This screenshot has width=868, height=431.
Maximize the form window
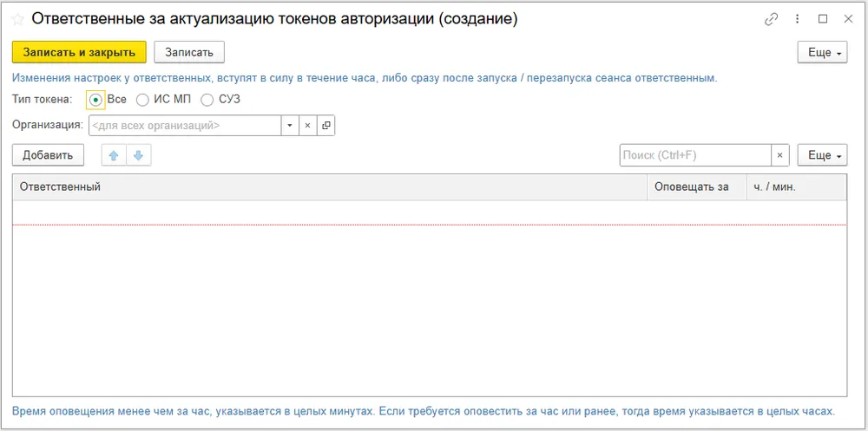click(x=823, y=19)
